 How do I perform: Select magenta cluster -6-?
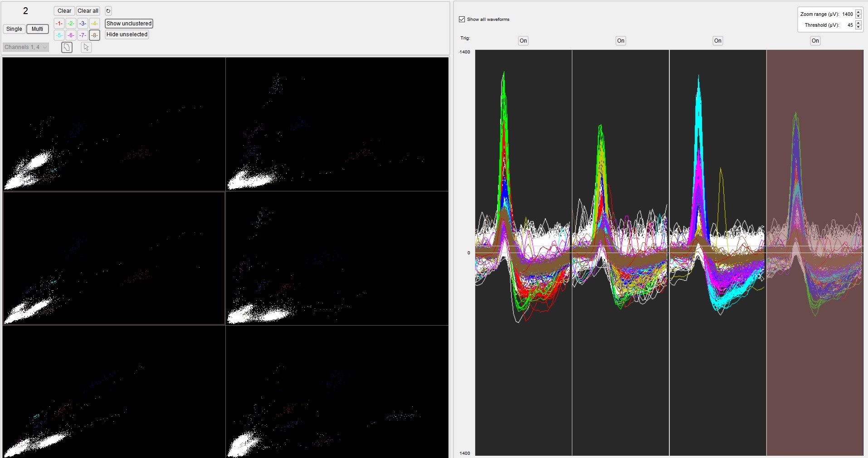click(71, 35)
